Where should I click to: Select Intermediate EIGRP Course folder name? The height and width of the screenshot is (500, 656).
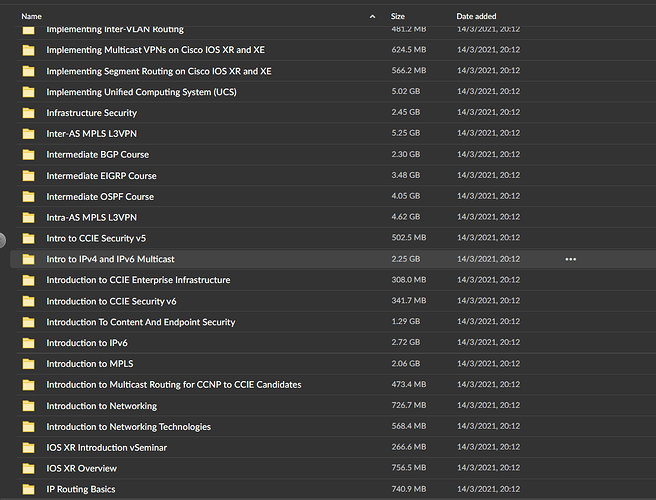101,176
